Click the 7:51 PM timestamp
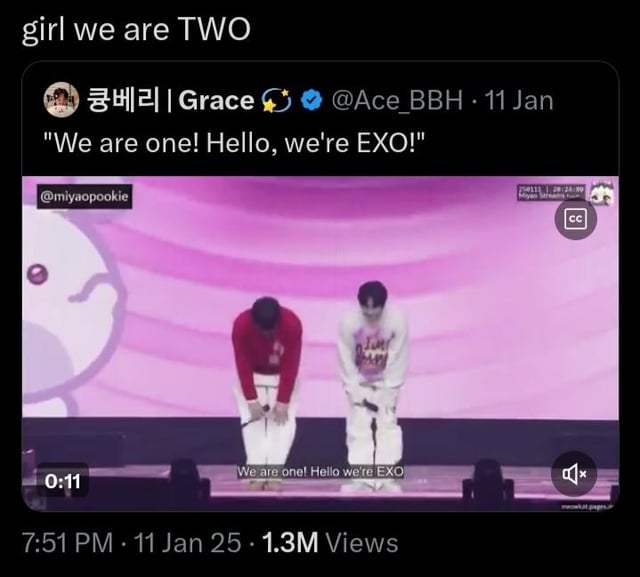This screenshot has height=577, width=640. click(67, 543)
